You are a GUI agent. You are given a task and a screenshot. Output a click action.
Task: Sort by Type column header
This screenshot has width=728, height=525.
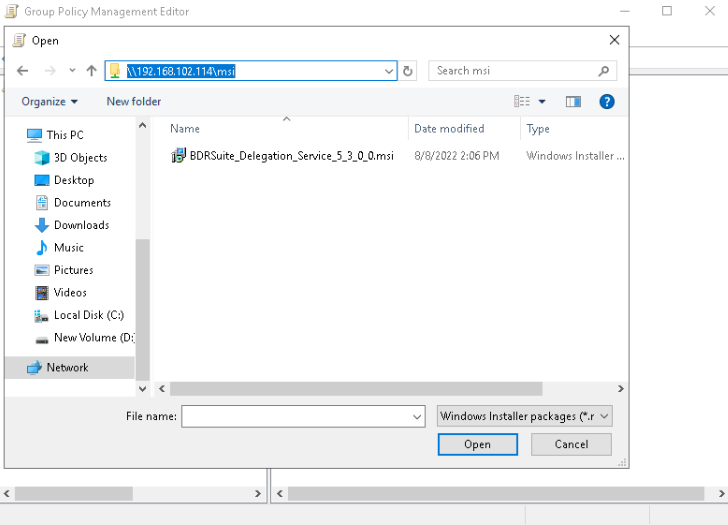click(x=538, y=129)
